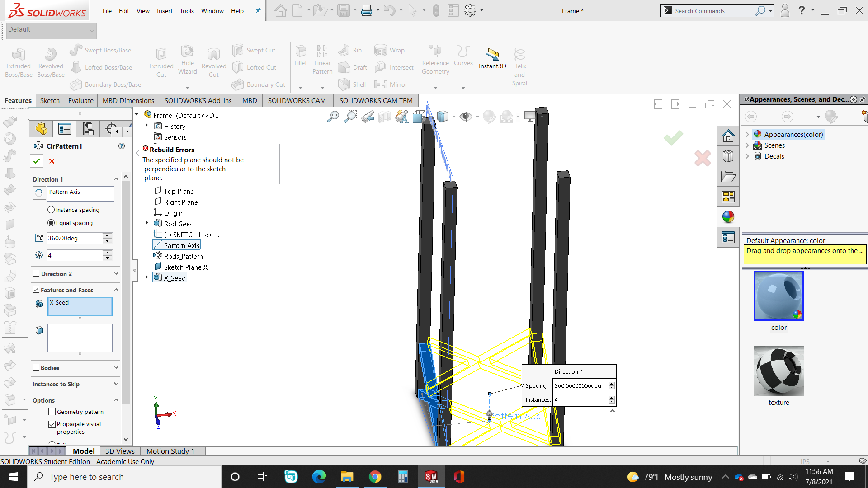Select the blue color appearance swatch
The height and width of the screenshot is (488, 868).
coord(778,296)
